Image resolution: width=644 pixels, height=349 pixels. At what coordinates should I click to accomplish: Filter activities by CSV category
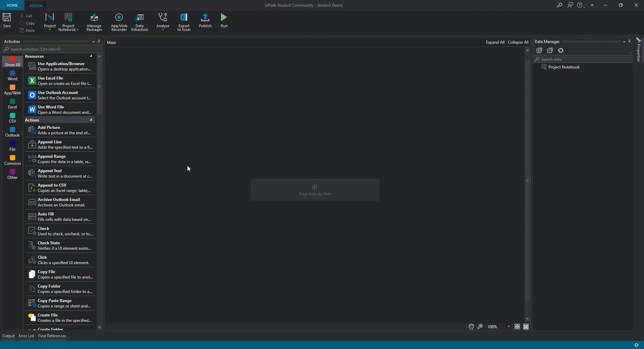12,118
